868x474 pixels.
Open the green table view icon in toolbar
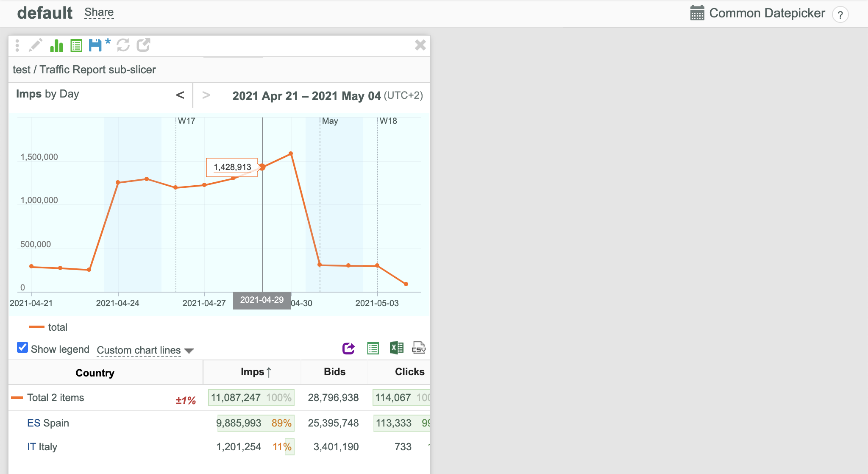point(76,45)
